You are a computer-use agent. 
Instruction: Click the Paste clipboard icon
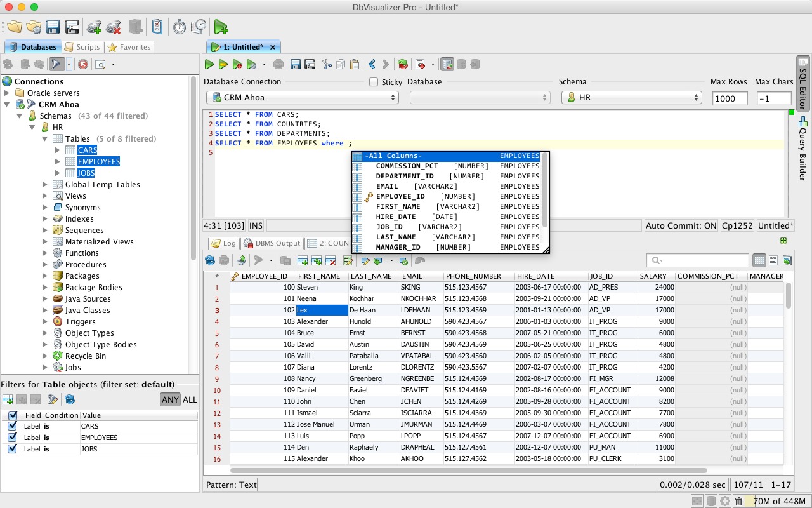[x=355, y=64]
